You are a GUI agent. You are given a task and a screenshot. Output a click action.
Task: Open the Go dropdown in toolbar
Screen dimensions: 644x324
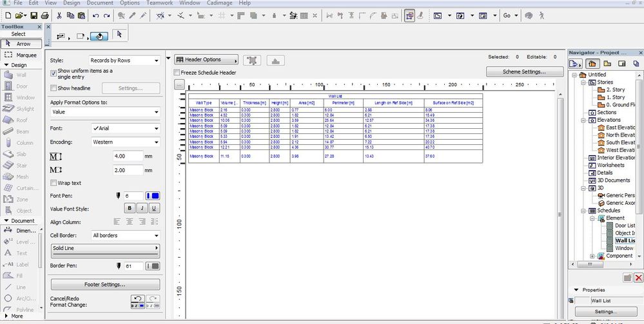pos(511,15)
